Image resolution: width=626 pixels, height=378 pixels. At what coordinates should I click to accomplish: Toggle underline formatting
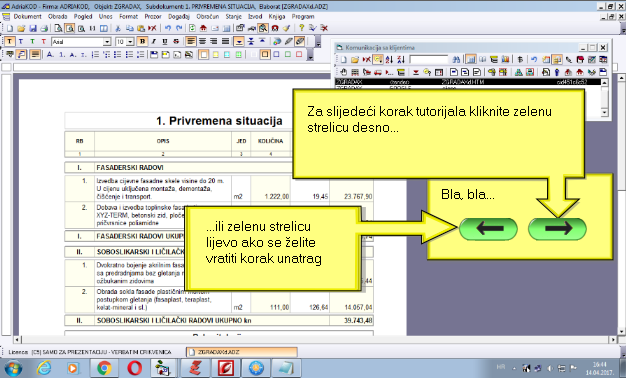click(x=165, y=42)
